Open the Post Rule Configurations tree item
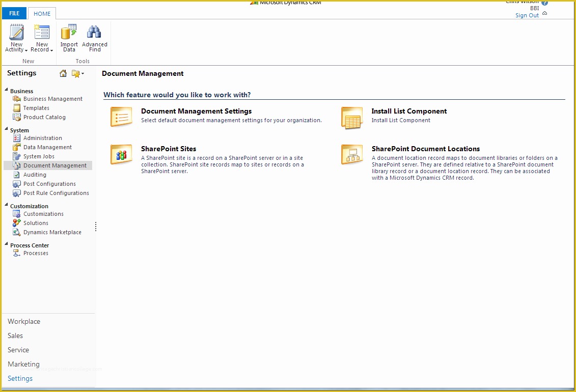576x392 pixels. click(x=56, y=193)
